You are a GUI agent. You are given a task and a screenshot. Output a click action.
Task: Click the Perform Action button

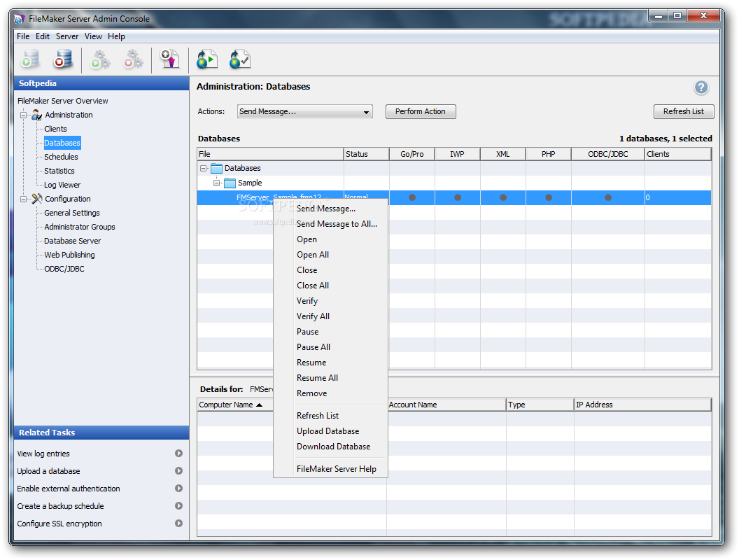click(x=421, y=112)
